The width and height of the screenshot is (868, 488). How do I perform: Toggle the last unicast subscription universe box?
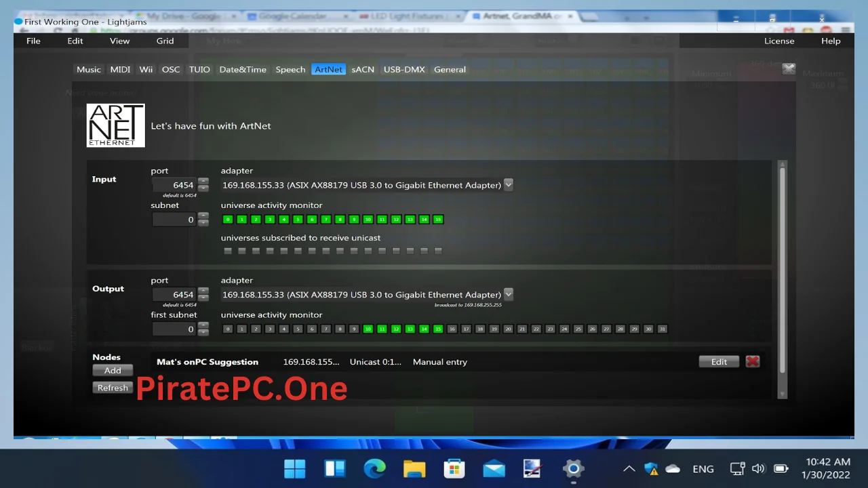tap(438, 251)
